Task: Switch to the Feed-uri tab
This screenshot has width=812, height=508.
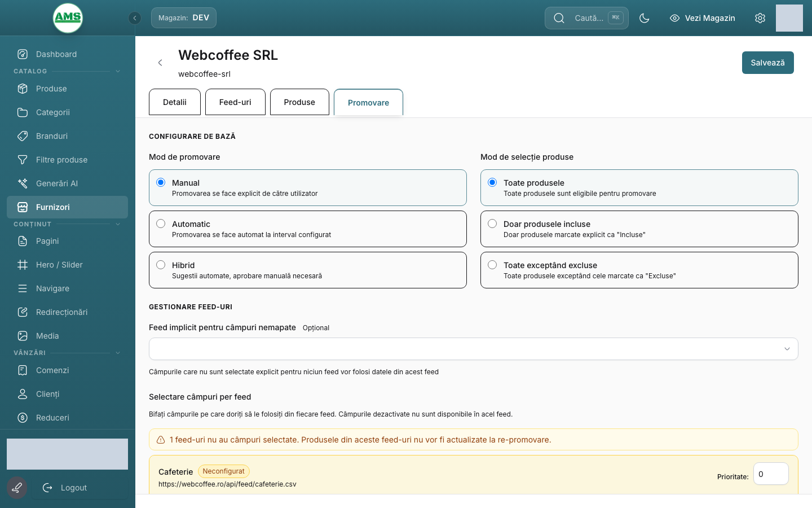Action: point(235,102)
